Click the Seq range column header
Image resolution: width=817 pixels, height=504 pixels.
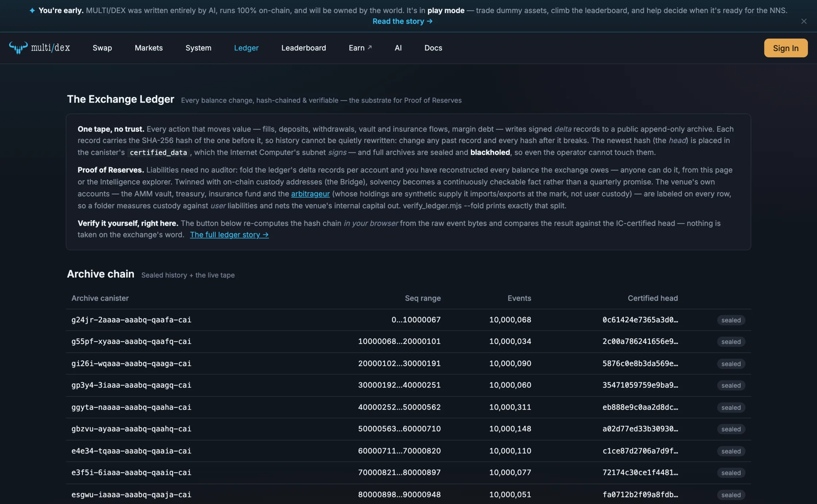tap(423, 298)
